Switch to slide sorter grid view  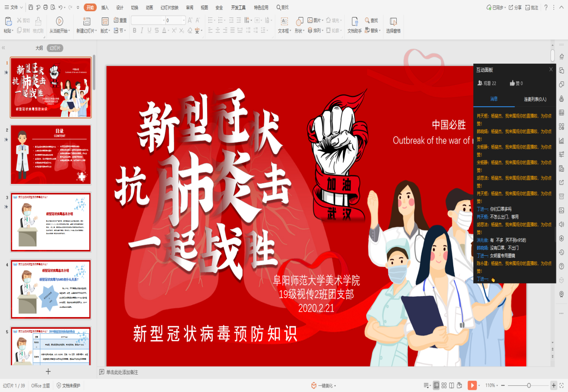tap(444, 385)
